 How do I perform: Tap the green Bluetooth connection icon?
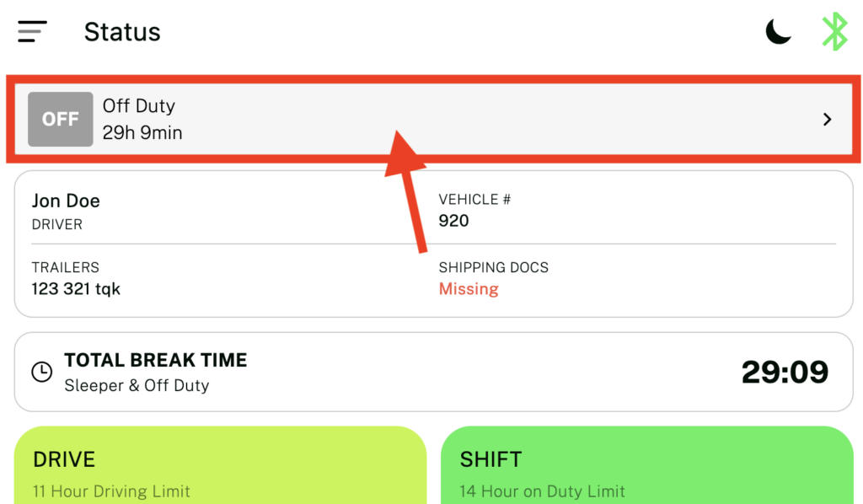(x=834, y=32)
